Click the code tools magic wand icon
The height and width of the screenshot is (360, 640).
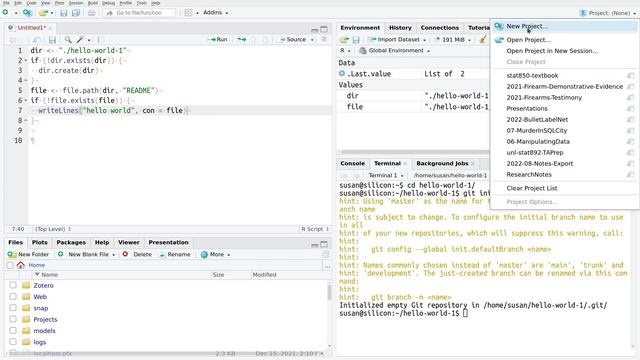(x=80, y=40)
